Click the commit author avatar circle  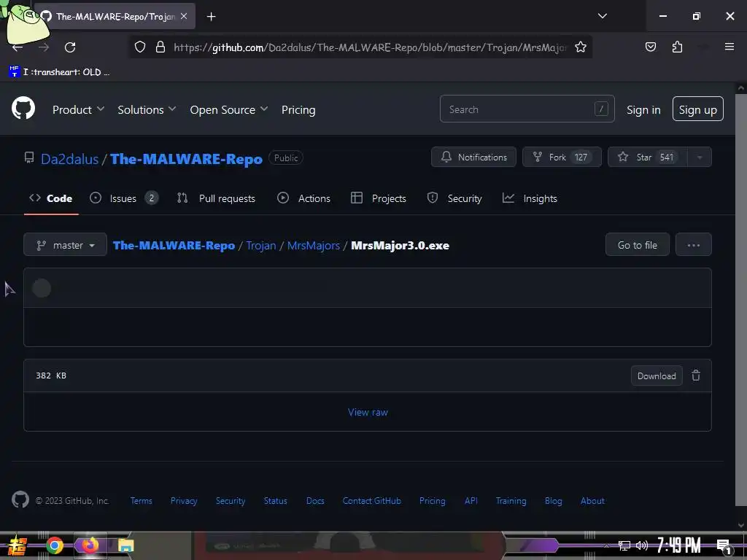tap(42, 288)
